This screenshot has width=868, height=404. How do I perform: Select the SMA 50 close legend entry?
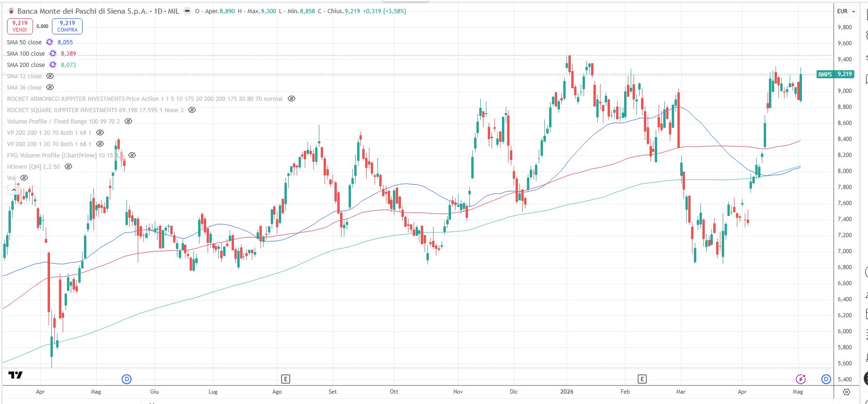24,42
